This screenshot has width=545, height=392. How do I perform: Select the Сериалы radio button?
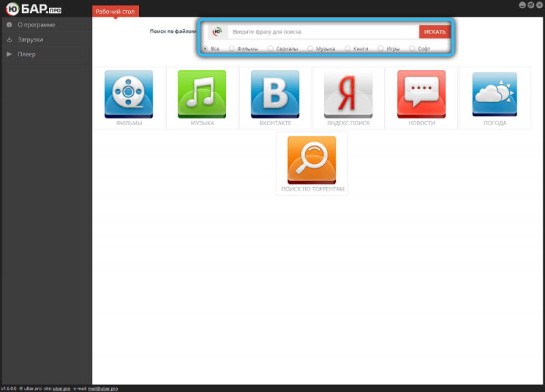(270, 48)
